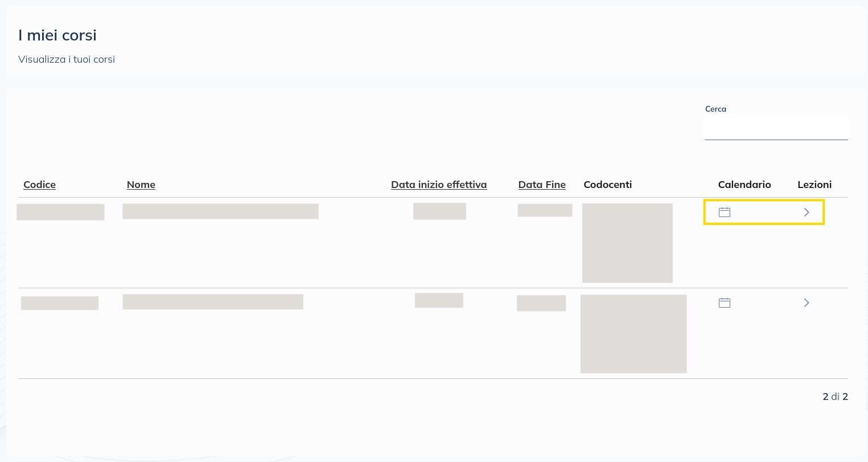This screenshot has width=868, height=462.
Task: Select the first course's name cell
Action: tap(220, 211)
